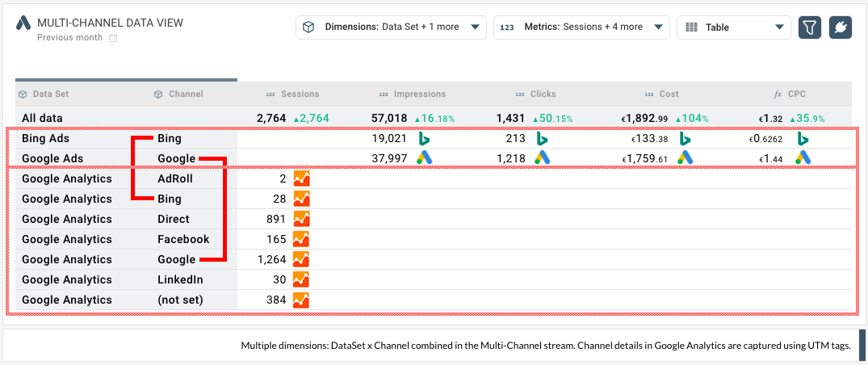The height and width of the screenshot is (365, 868).
Task: Click the plug connector icon button
Action: (x=841, y=27)
